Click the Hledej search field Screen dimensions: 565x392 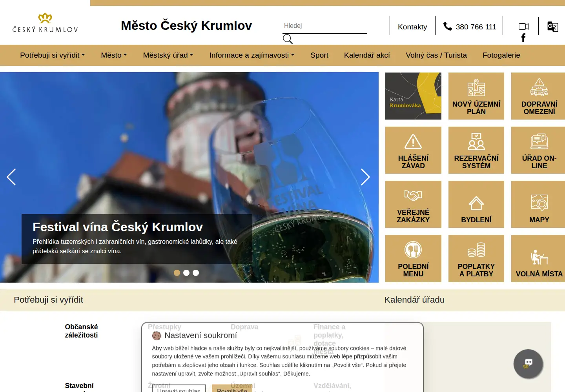coord(324,26)
